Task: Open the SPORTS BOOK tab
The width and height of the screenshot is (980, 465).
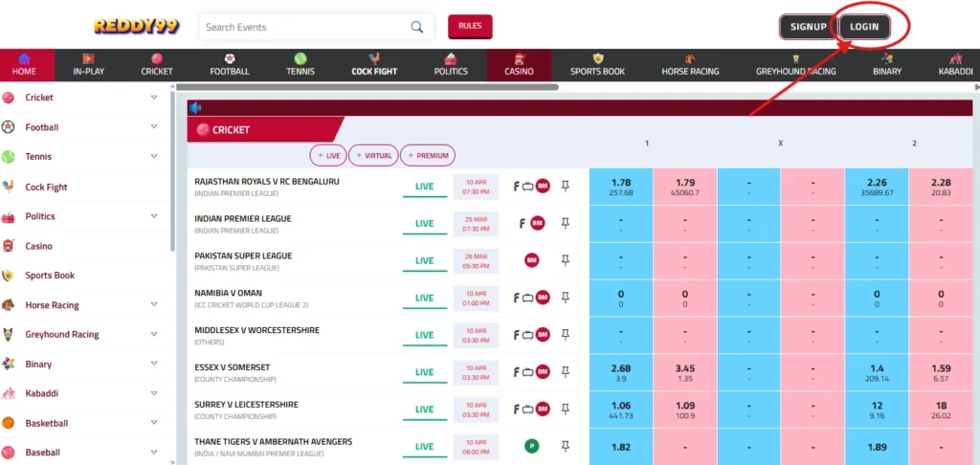Action: point(597,65)
